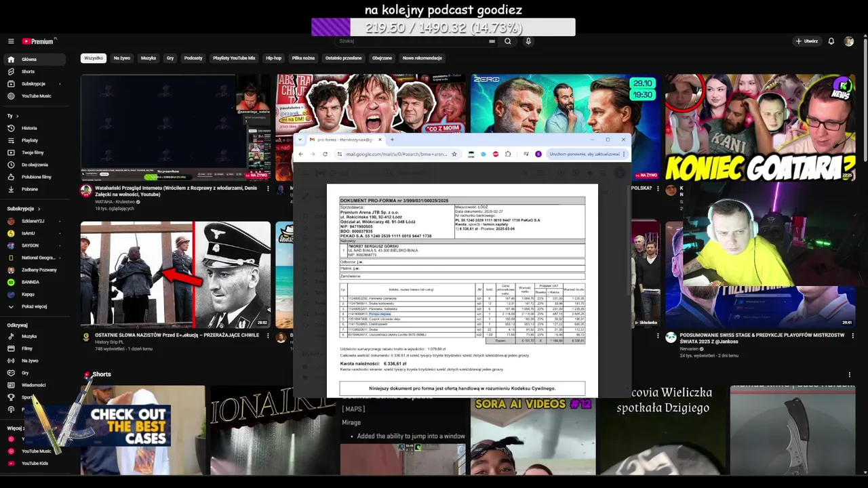Open options menu of the Shorts shelf
Screen dimensions: 868x488
pyautogui.click(x=849, y=374)
